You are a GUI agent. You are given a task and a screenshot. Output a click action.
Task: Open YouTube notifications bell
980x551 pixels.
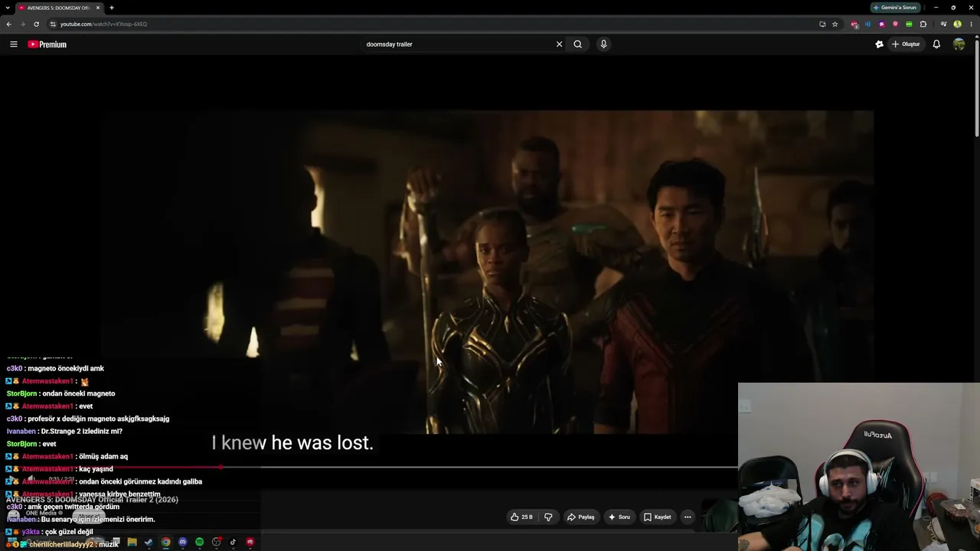(936, 44)
